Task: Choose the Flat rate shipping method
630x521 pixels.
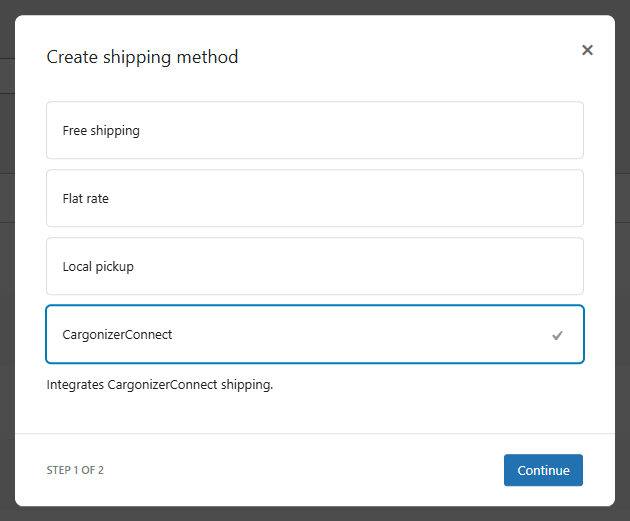Action: tap(314, 198)
